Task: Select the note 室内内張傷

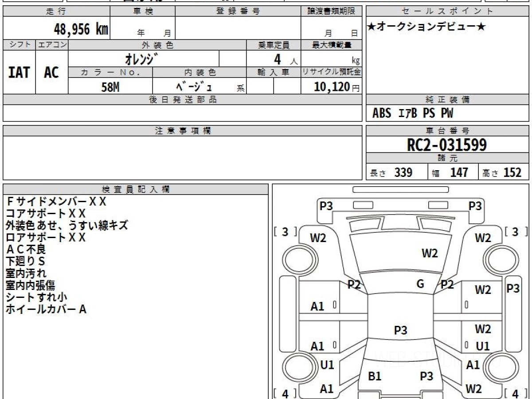Action: coord(31,285)
